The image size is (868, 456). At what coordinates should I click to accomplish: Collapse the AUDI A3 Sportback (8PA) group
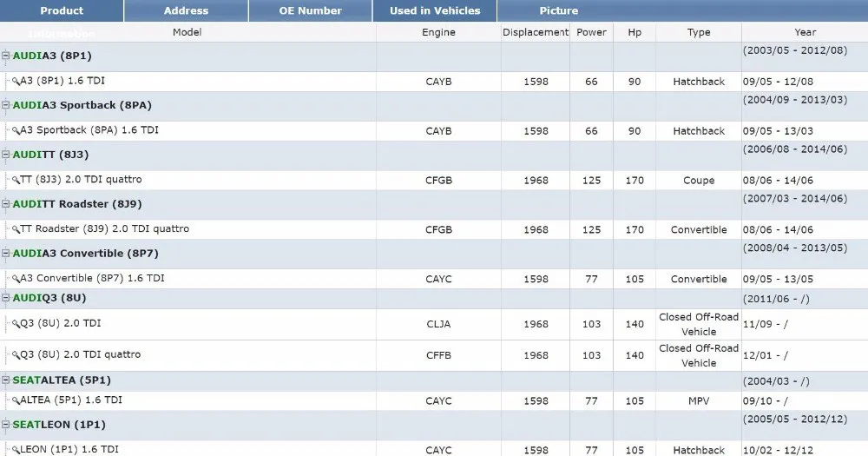[5, 105]
